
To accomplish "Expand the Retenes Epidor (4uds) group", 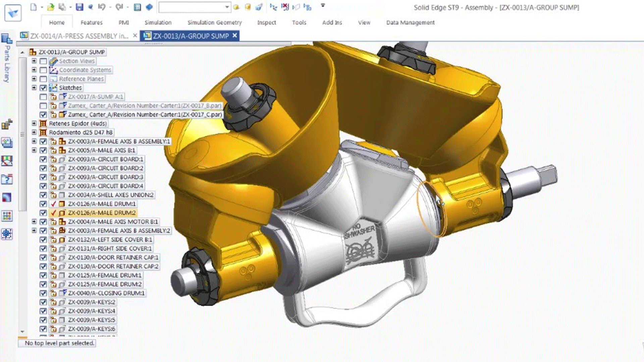I will click(34, 123).
